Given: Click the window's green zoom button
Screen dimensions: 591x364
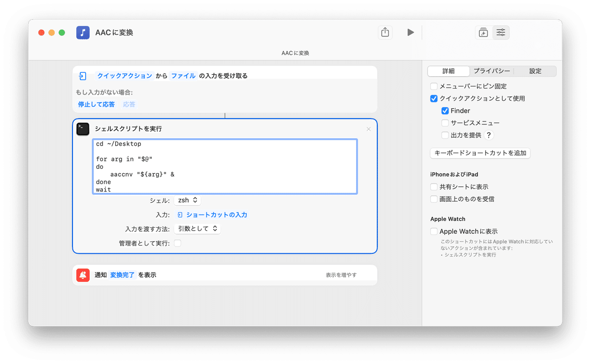Looking at the screenshot, I should [62, 32].
